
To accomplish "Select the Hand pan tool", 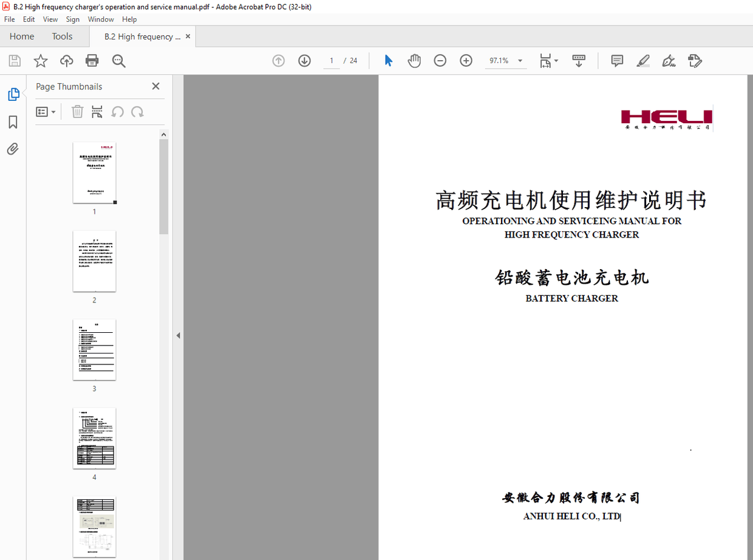I will click(x=414, y=61).
